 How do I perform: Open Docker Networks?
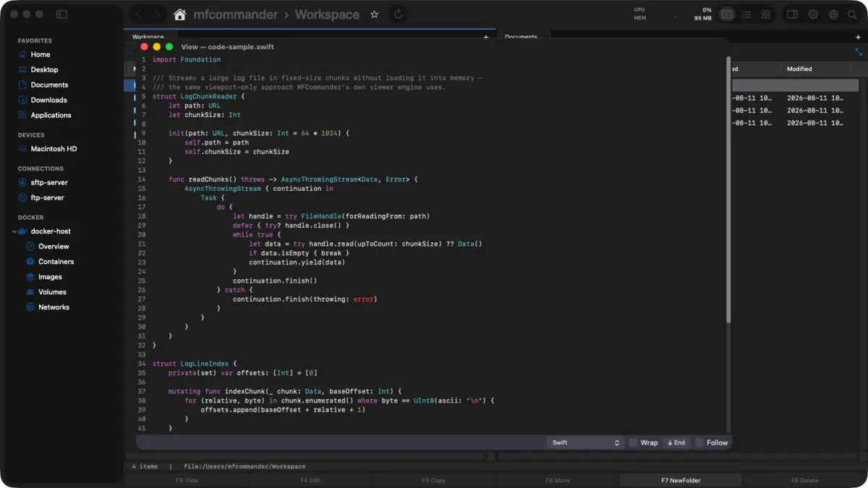(x=54, y=307)
